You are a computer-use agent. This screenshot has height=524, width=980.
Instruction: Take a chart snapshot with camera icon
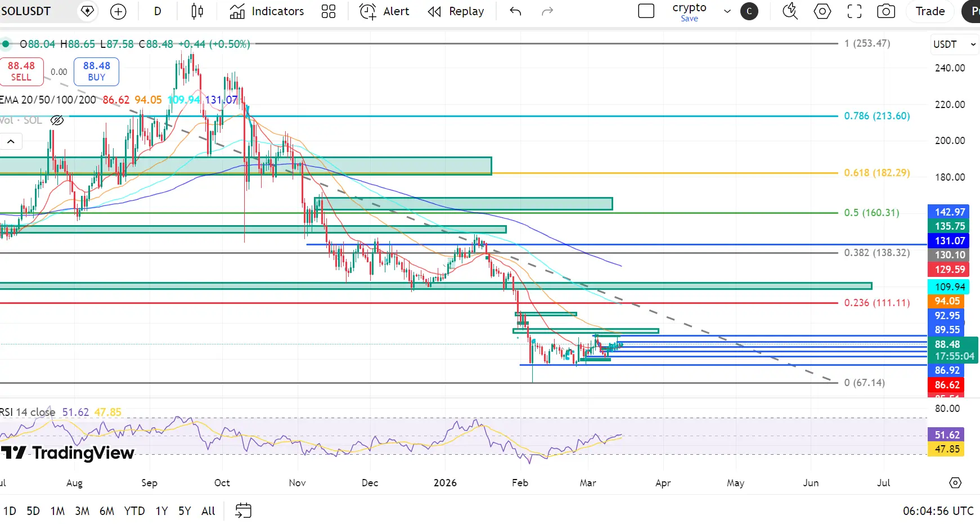click(x=886, y=11)
